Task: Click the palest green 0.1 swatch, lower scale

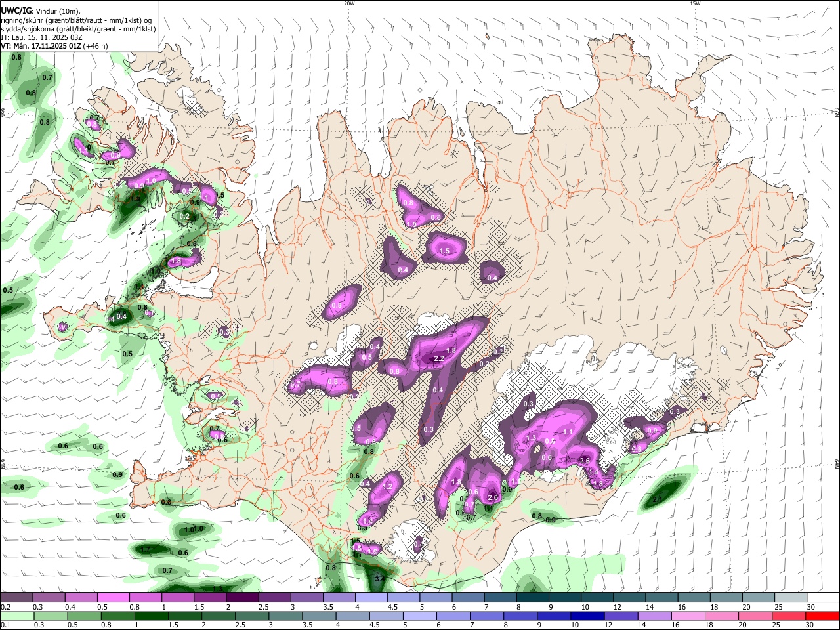Action: click(16, 616)
